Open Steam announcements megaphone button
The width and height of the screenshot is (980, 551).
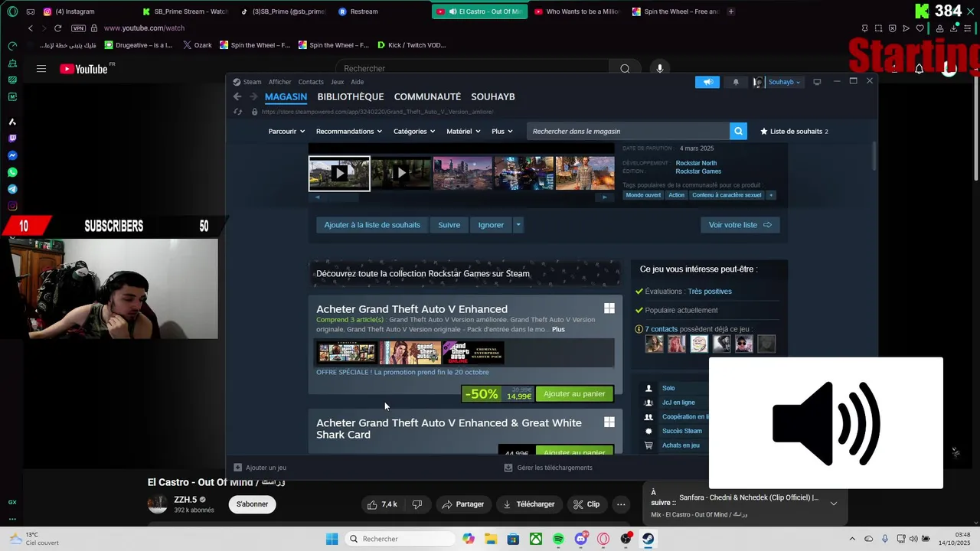(707, 82)
